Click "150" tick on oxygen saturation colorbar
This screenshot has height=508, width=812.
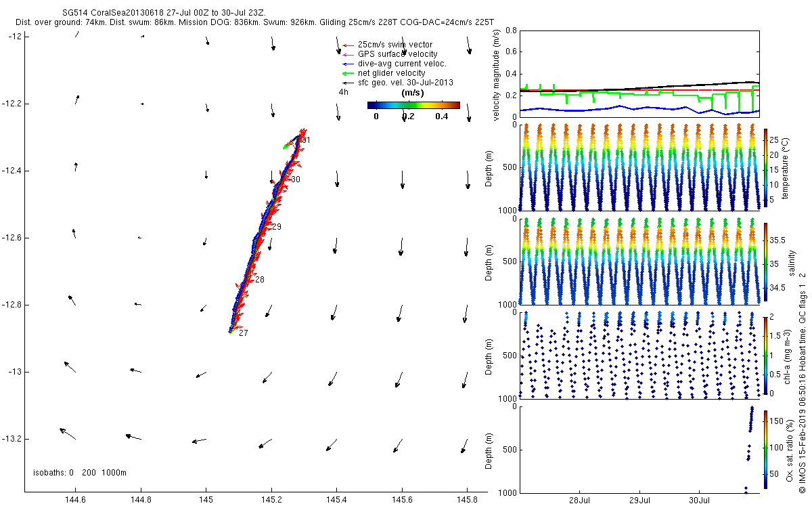click(x=776, y=421)
